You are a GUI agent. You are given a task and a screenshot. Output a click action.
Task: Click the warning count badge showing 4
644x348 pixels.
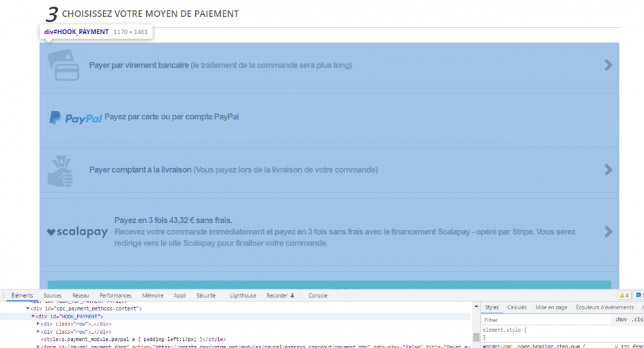click(x=624, y=295)
